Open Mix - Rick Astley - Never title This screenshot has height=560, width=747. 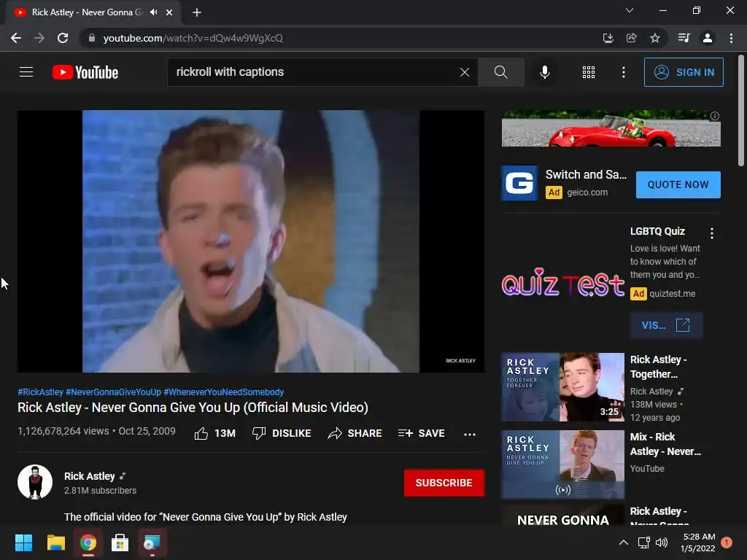[665, 444]
